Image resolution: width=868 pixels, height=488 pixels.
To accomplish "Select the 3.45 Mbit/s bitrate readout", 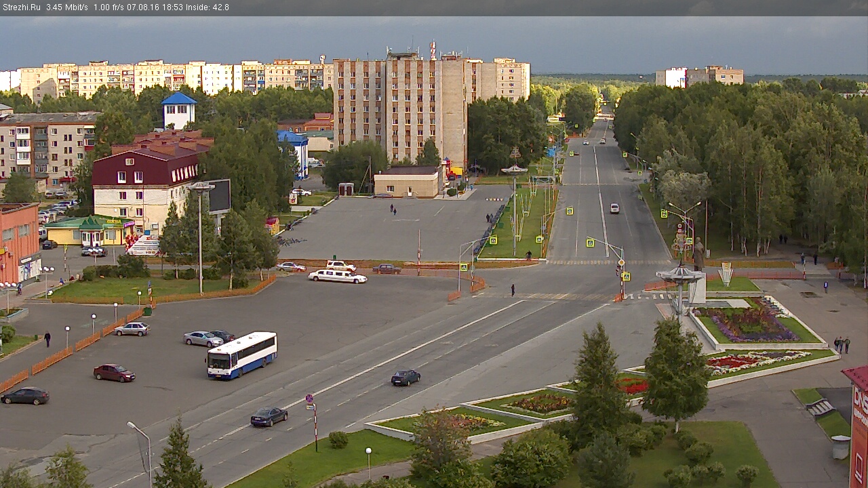I will pyautogui.click(x=67, y=7).
